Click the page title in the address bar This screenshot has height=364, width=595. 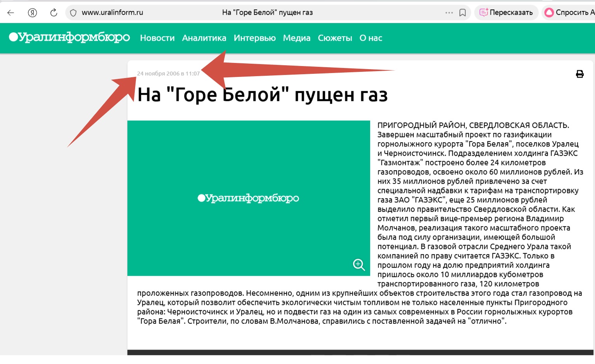coord(267,12)
